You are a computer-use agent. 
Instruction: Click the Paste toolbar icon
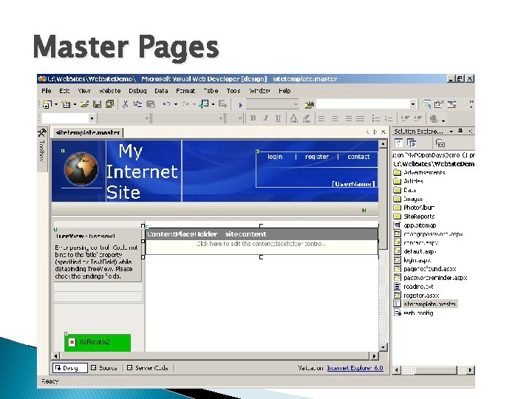point(151,104)
